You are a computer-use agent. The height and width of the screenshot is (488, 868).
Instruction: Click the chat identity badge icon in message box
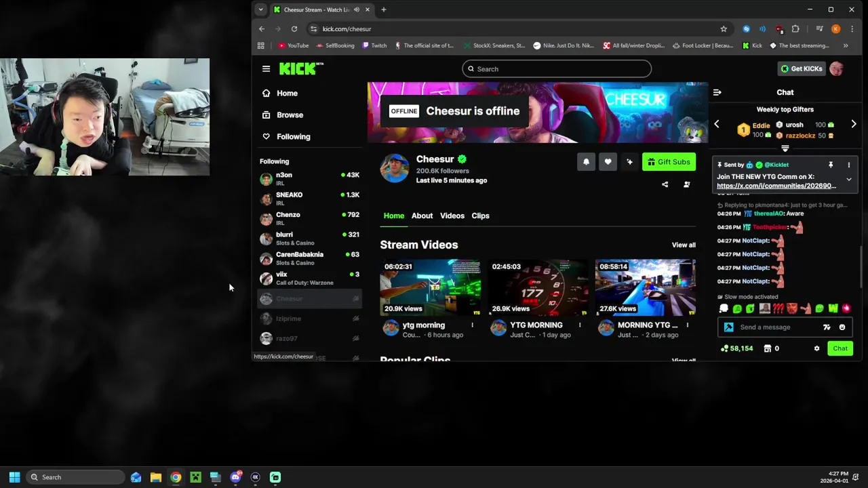coord(729,327)
